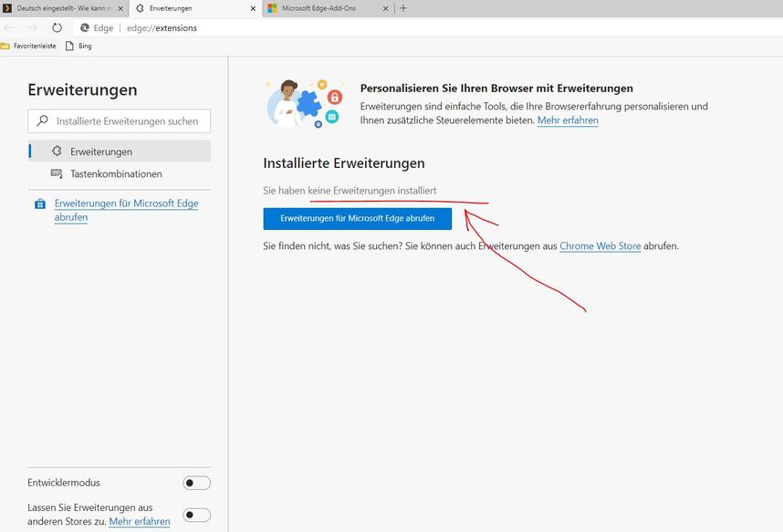Viewport: 783px width, 532px height.
Task: Focus Installierte Erweiterungen suchen field
Action: click(119, 120)
